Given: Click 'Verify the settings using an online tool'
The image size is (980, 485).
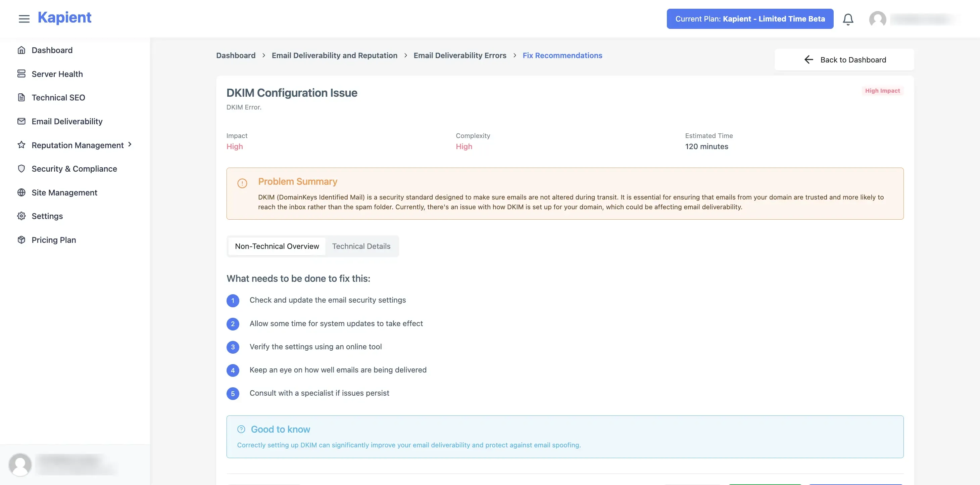Looking at the screenshot, I should pyautogui.click(x=315, y=347).
